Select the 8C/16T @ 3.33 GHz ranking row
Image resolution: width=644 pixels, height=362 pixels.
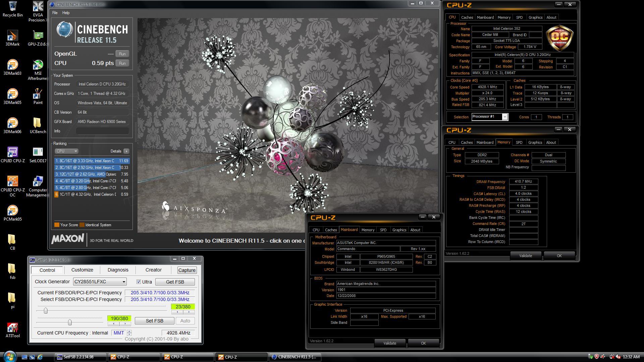(x=92, y=161)
